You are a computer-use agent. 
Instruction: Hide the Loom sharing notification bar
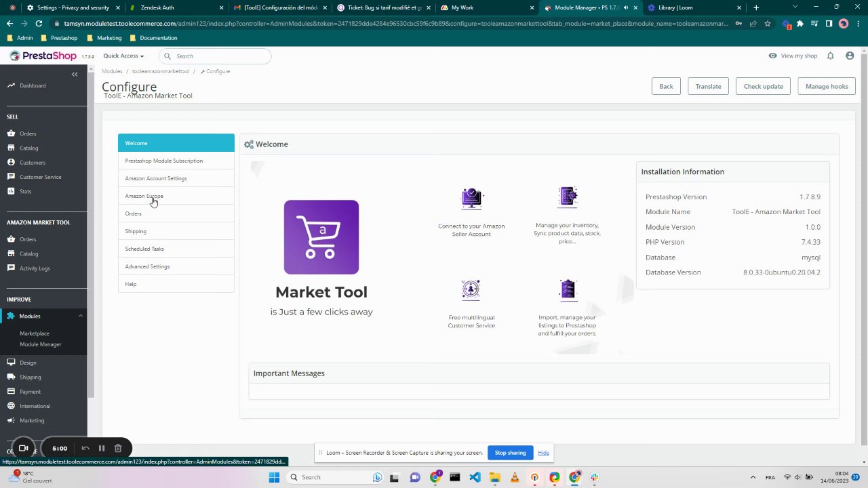click(543, 453)
